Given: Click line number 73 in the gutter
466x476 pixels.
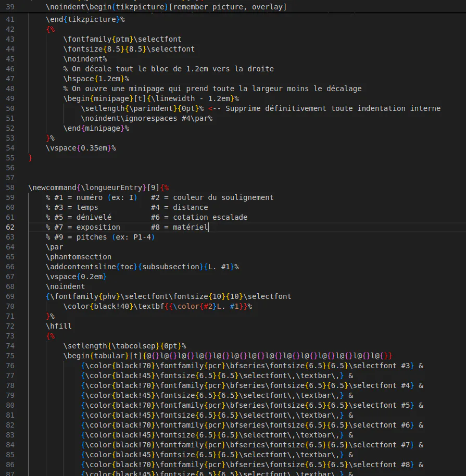Looking at the screenshot, I should pyautogui.click(x=10, y=336).
